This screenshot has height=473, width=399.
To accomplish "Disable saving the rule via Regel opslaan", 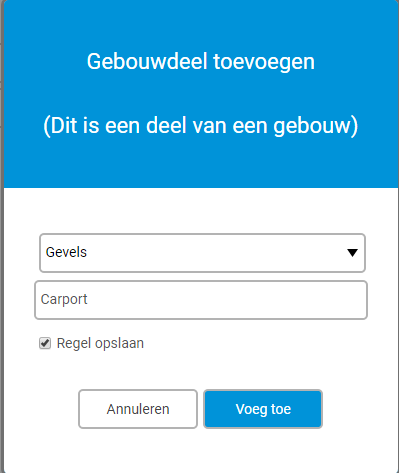I will pyautogui.click(x=45, y=343).
